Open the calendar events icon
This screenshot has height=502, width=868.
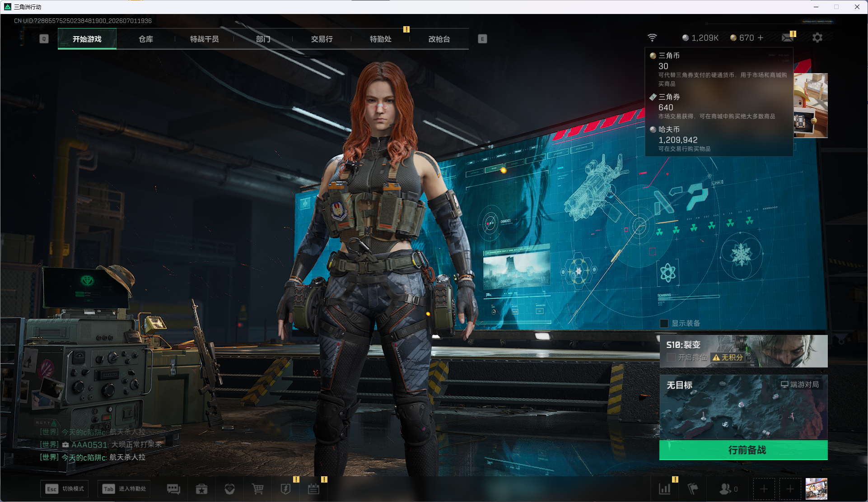pos(313,489)
